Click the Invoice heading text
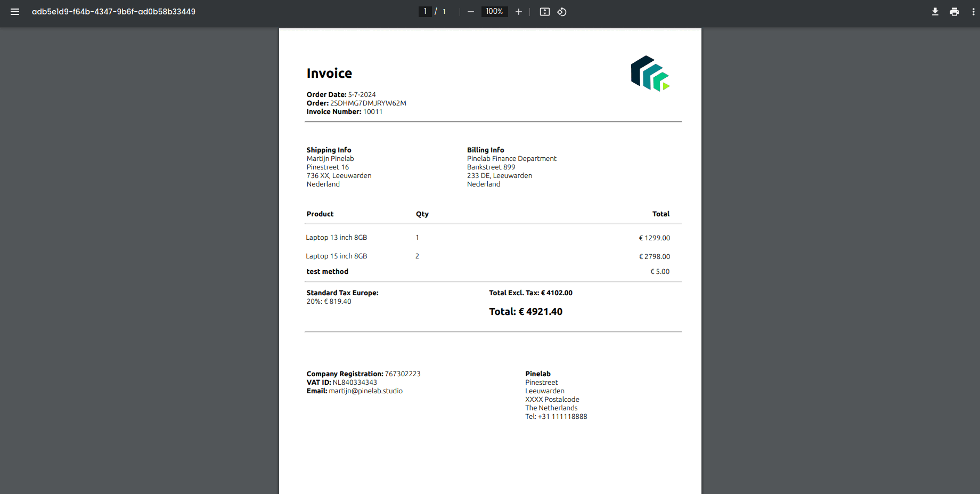The height and width of the screenshot is (494, 980). (329, 73)
